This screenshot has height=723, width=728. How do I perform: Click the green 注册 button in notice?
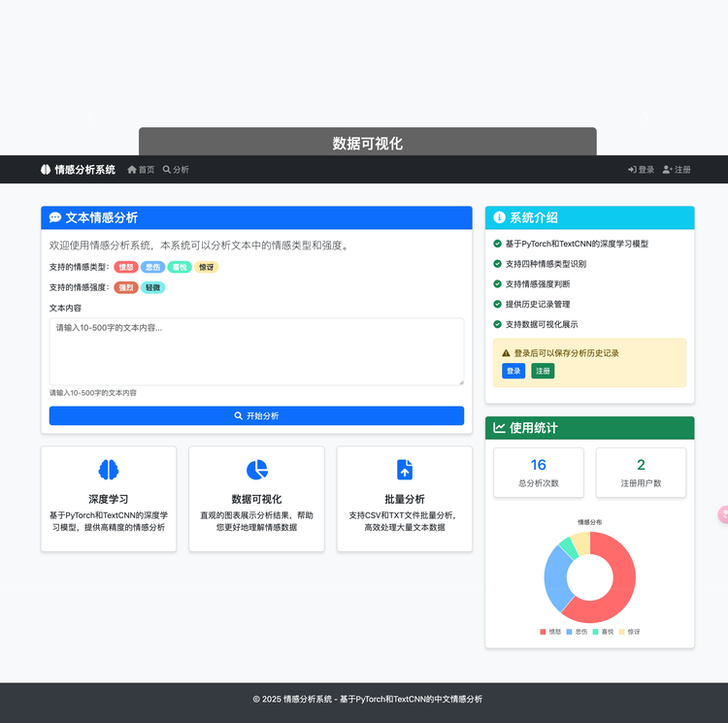point(543,371)
